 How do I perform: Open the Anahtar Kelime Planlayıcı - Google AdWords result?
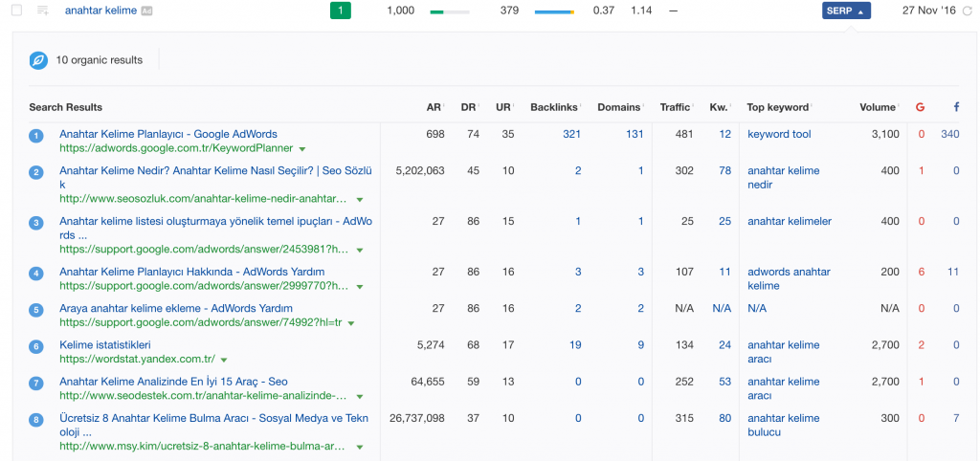tap(168, 134)
